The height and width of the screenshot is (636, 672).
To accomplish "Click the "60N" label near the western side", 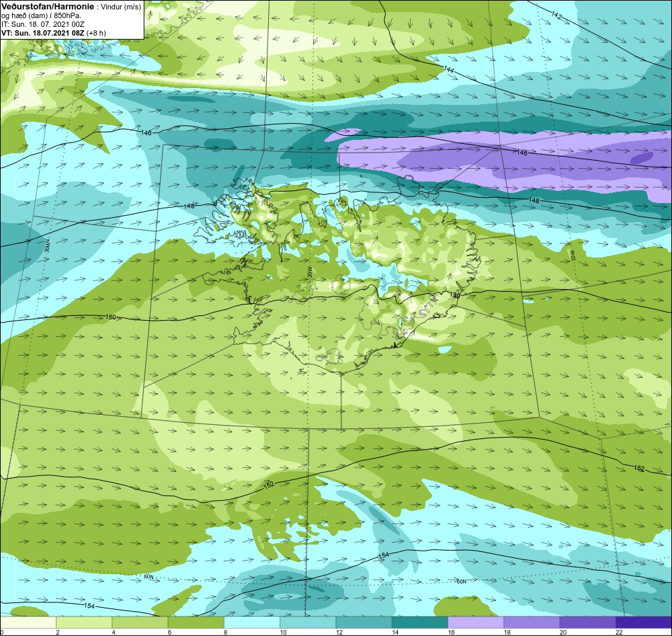I will (x=149, y=577).
